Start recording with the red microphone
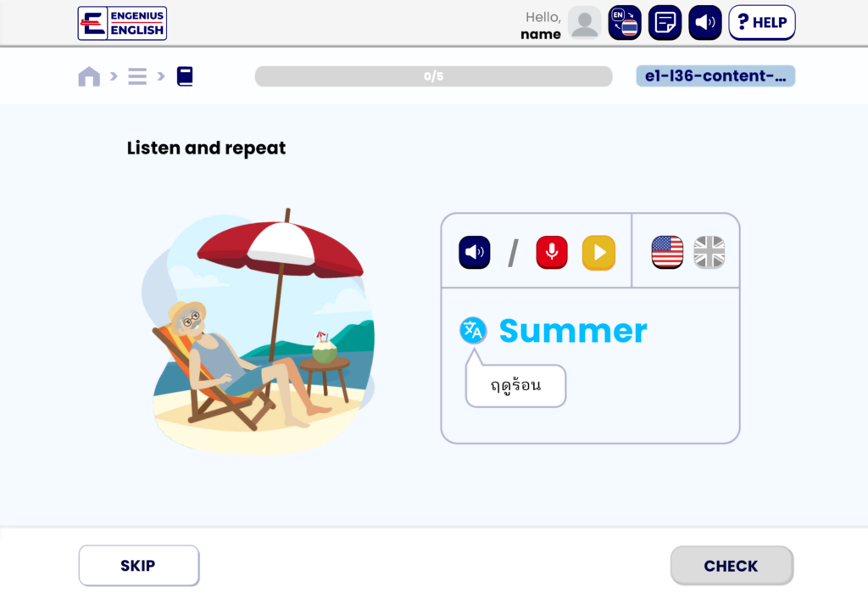This screenshot has height=604, width=868. tap(552, 252)
